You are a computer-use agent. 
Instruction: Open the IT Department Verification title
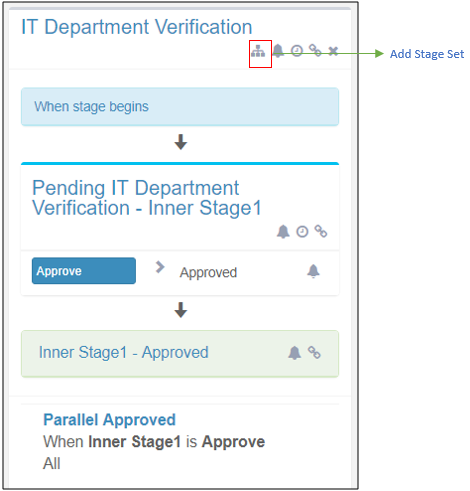click(137, 27)
